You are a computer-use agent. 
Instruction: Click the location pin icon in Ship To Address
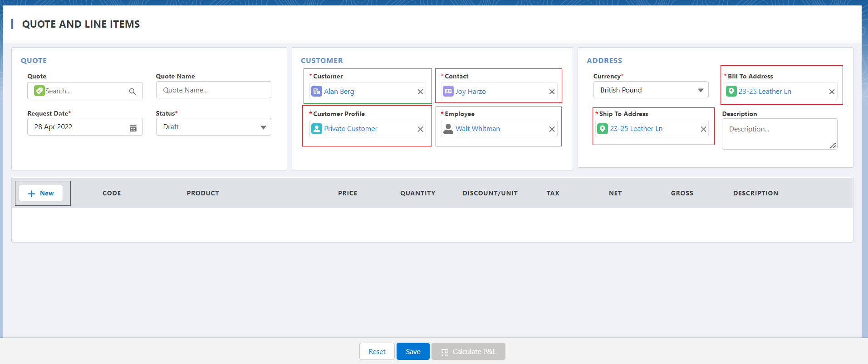[x=603, y=129]
